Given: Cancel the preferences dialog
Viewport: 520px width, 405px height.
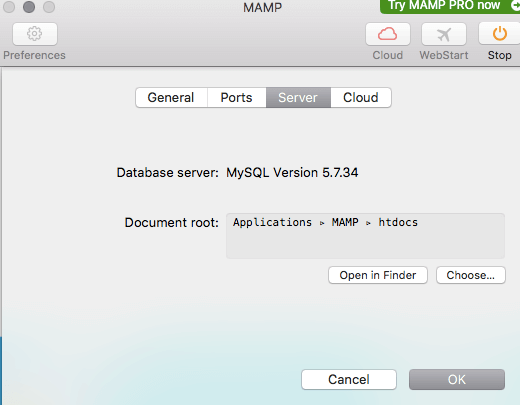Looking at the screenshot, I should tap(349, 379).
